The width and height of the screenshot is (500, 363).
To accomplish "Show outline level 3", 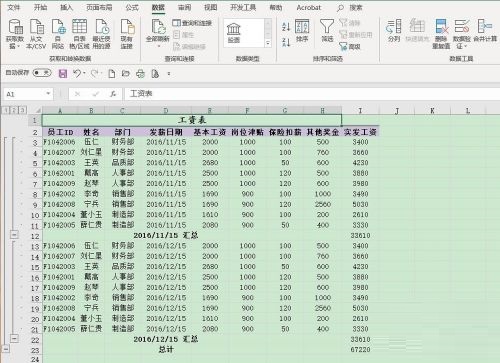I will point(22,110).
